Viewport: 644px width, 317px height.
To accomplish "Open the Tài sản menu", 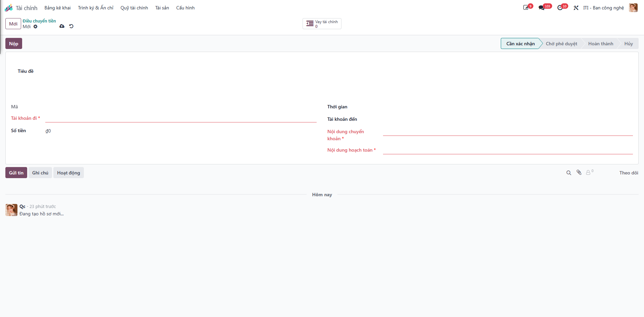I will 162,8.
